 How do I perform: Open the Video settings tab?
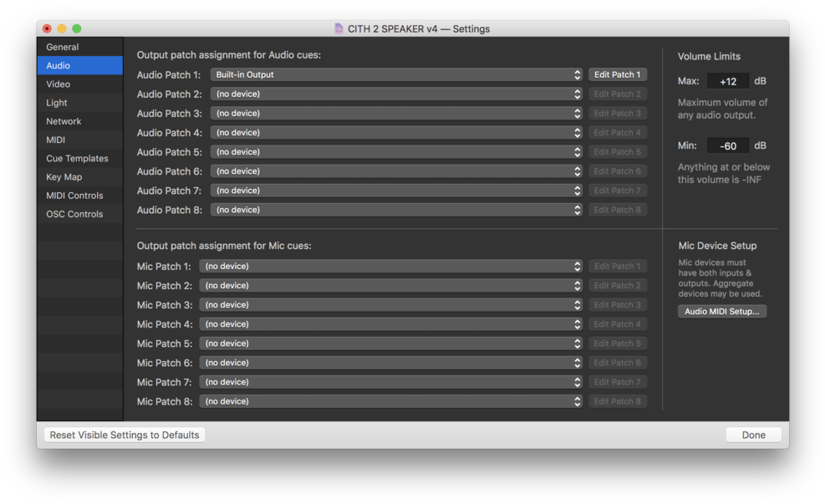(x=59, y=84)
